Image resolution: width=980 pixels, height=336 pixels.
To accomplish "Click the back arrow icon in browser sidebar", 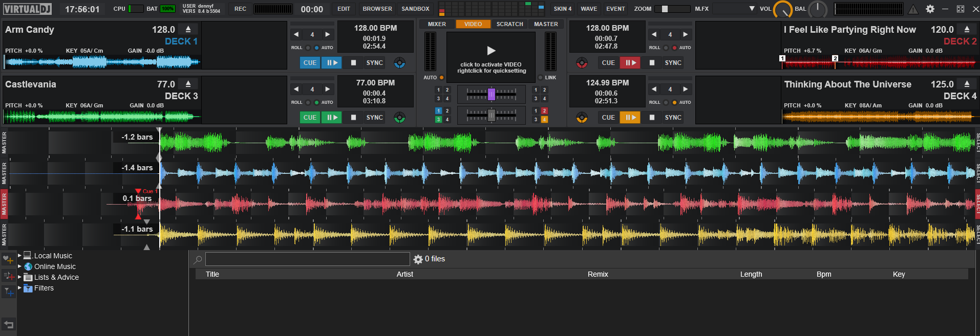I will [8, 324].
